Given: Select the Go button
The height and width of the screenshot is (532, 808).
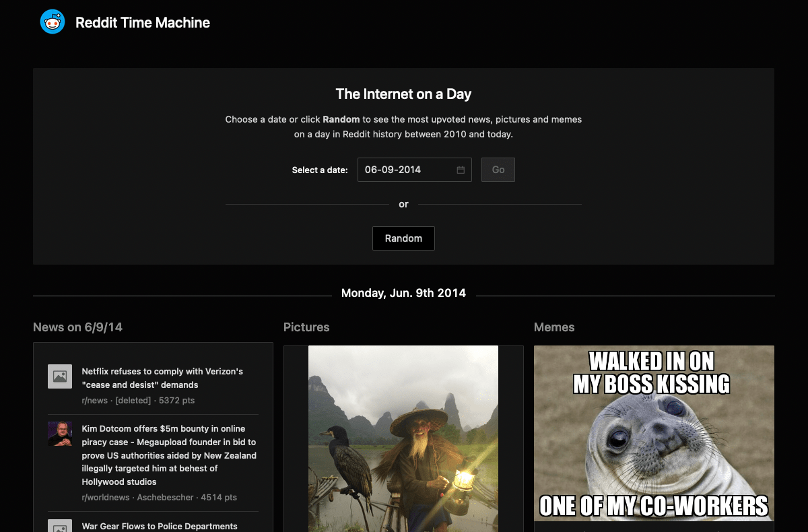Looking at the screenshot, I should click(x=498, y=169).
